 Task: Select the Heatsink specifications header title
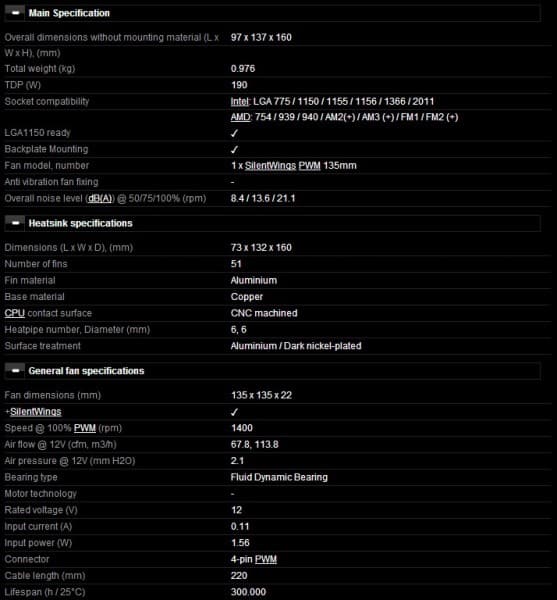(x=80, y=223)
